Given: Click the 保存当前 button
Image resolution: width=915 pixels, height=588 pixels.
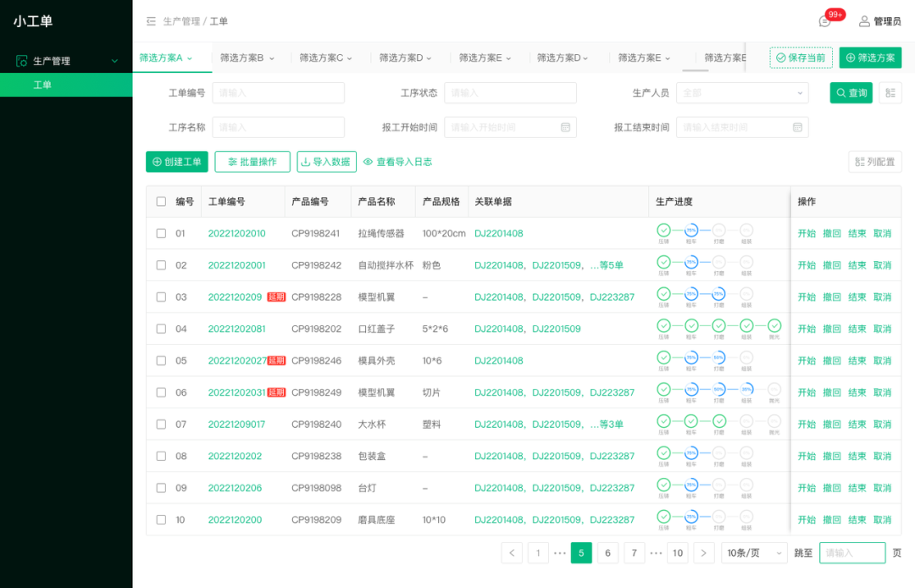Looking at the screenshot, I should 801,58.
